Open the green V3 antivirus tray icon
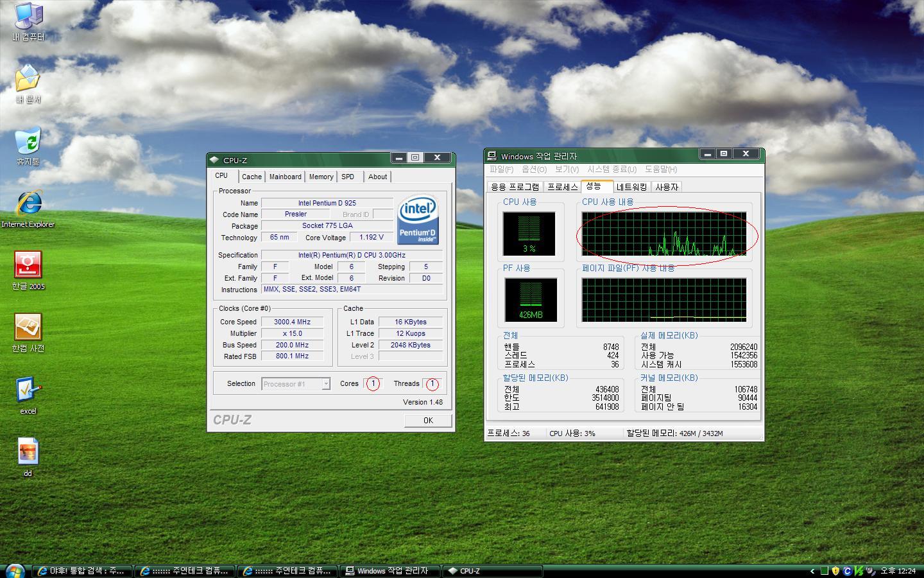The width and height of the screenshot is (924, 578). click(x=859, y=571)
